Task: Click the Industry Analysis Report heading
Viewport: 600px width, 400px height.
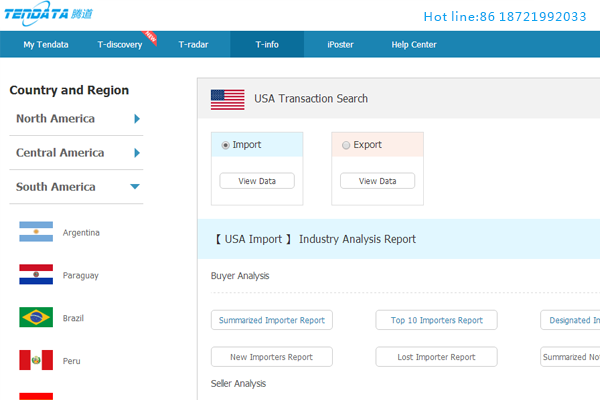Action: [357, 239]
